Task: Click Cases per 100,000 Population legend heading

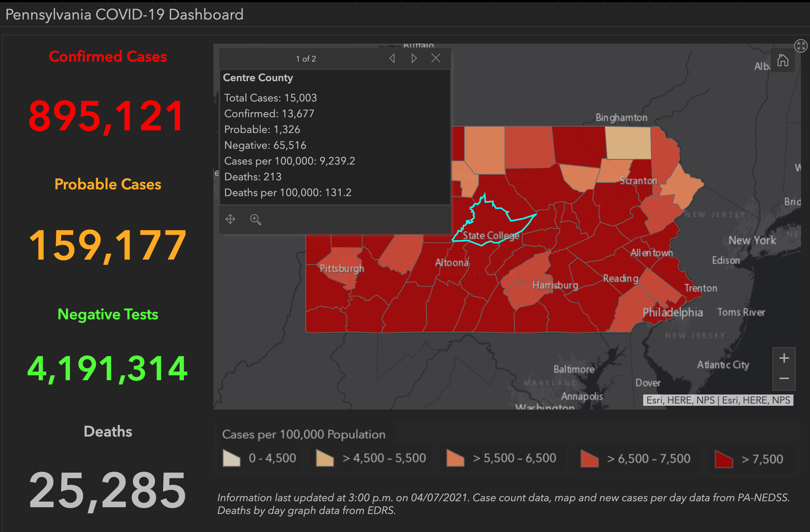Action: pyautogui.click(x=304, y=434)
